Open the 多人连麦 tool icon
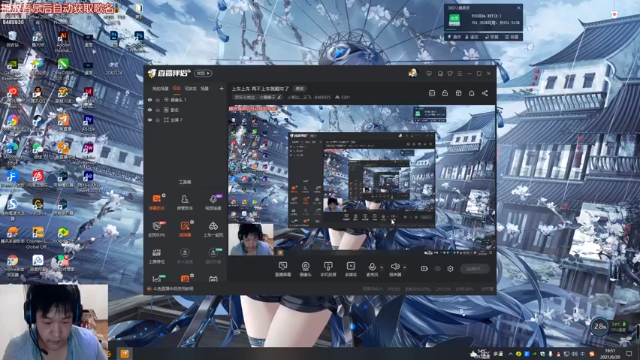This screenshot has width=640, height=360. coord(185,256)
